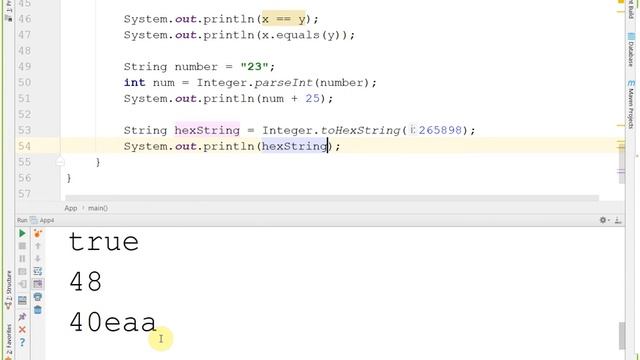Close Run tab with red X
Viewport: 640px width, 360px height.
click(x=22, y=330)
